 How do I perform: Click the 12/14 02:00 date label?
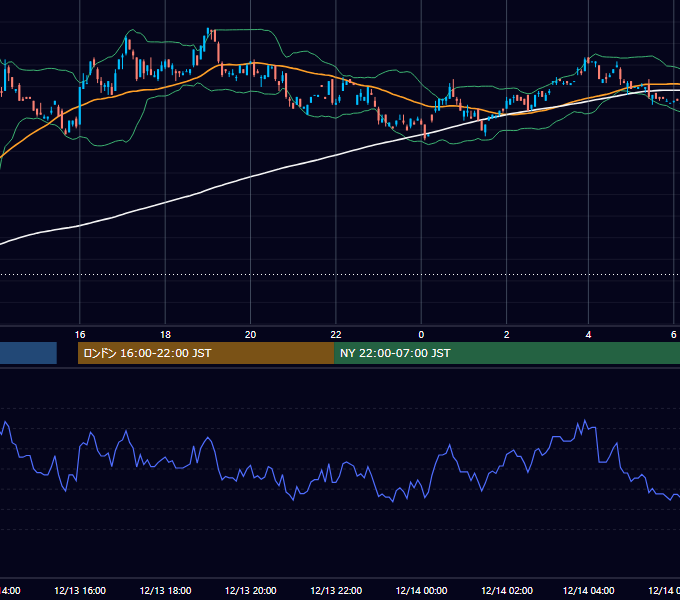[507, 590]
